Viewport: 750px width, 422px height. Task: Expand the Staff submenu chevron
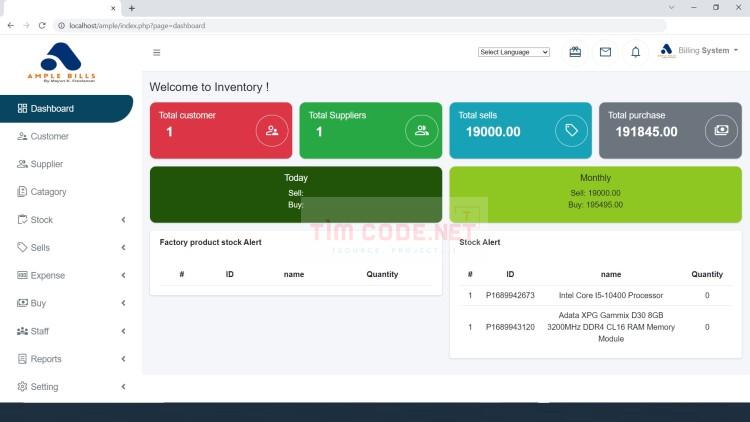(123, 331)
